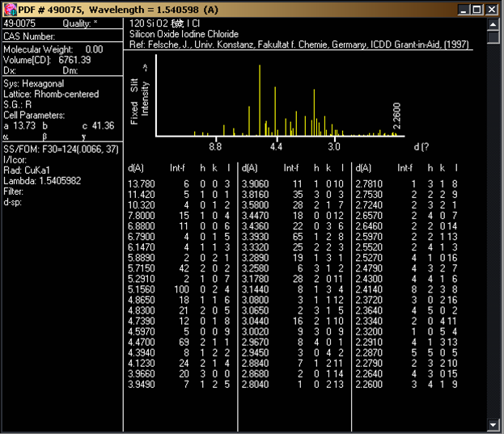Image resolution: width=504 pixels, height=434 pixels.
Task: Minimize the PDF # 490075 window
Action: coord(464,10)
